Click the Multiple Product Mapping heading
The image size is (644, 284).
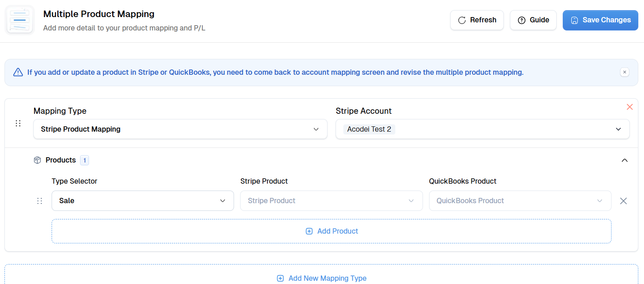[99, 14]
